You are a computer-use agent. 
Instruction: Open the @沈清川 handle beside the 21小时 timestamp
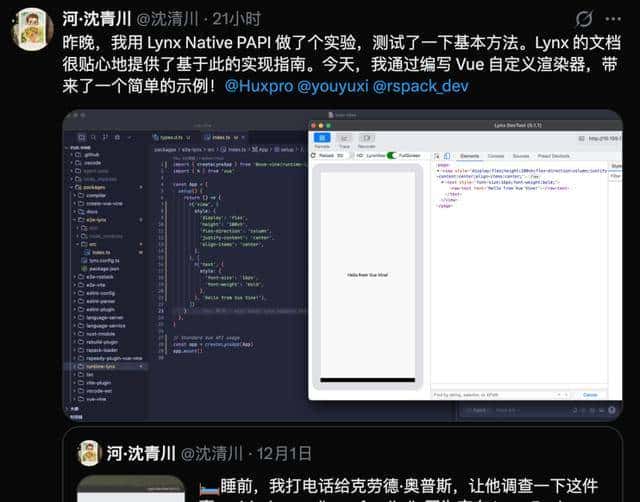[167, 19]
